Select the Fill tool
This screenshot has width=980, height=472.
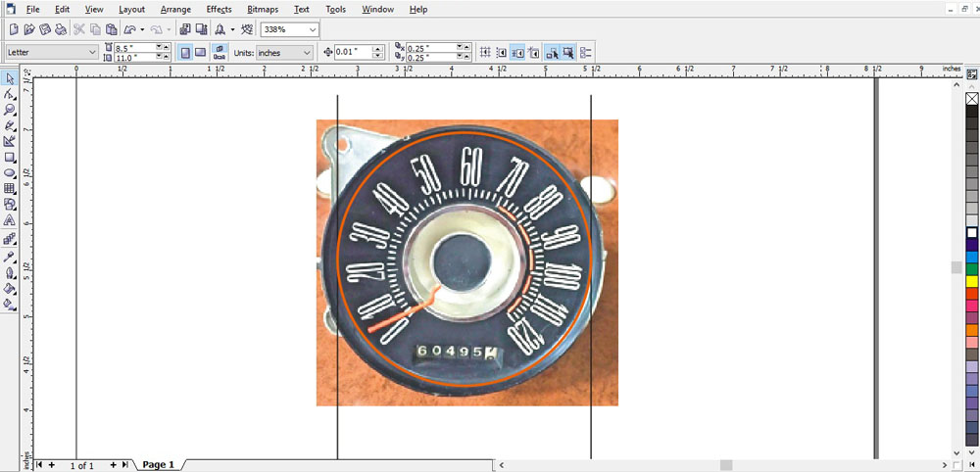(10, 289)
